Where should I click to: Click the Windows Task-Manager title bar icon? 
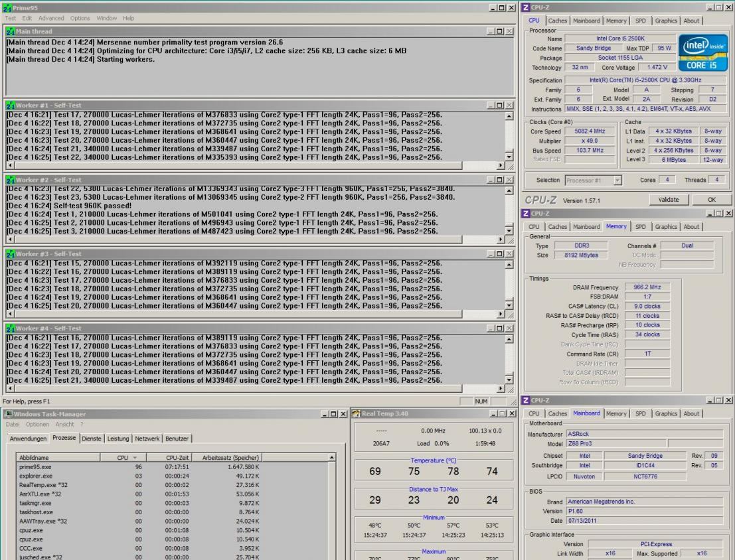8,413
